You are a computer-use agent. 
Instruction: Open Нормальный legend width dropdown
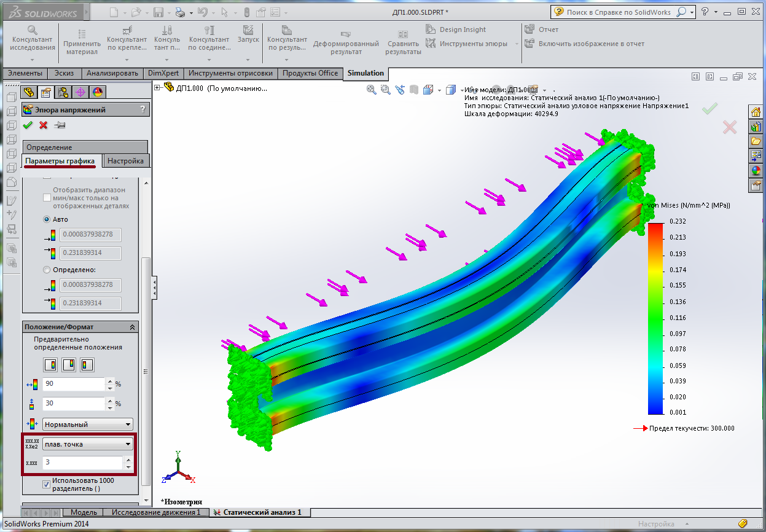point(88,424)
